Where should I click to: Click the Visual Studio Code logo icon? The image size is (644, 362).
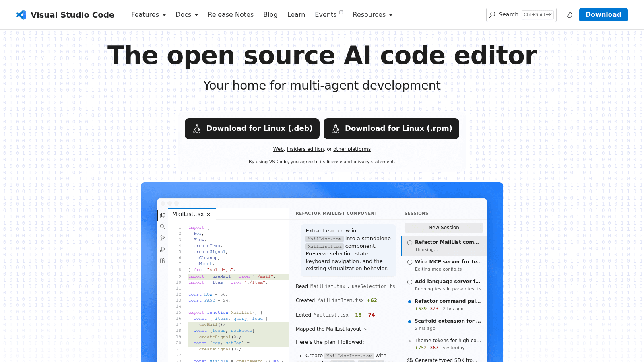coord(21,15)
